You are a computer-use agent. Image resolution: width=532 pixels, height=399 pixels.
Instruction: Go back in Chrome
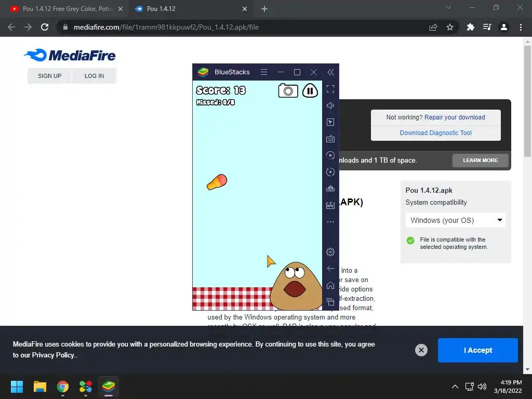point(11,27)
